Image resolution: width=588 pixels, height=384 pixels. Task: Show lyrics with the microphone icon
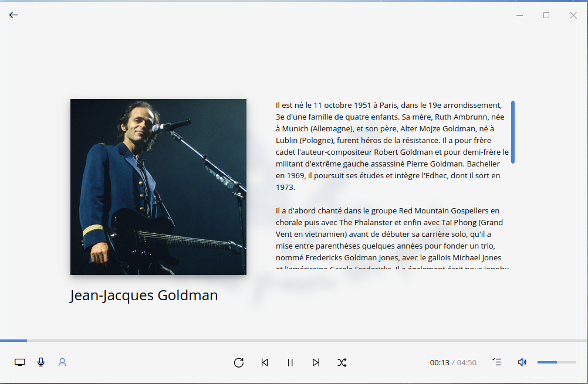coord(41,362)
